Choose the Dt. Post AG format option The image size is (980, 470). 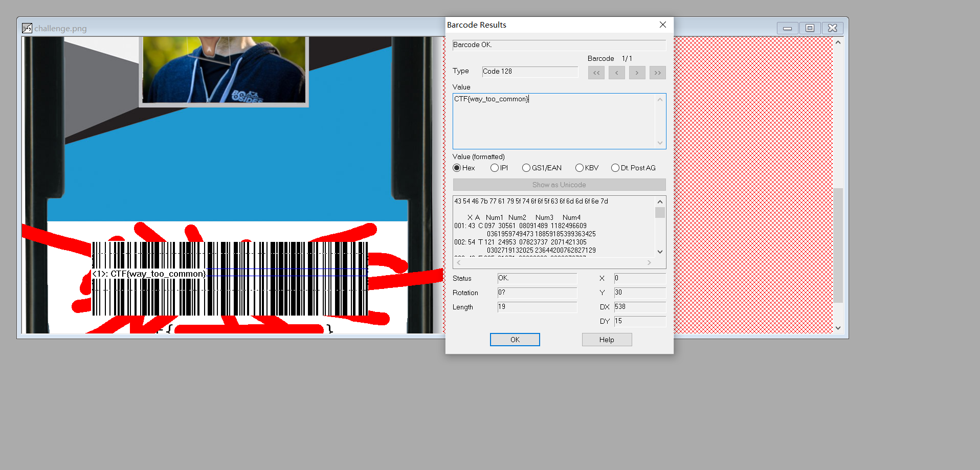615,168
